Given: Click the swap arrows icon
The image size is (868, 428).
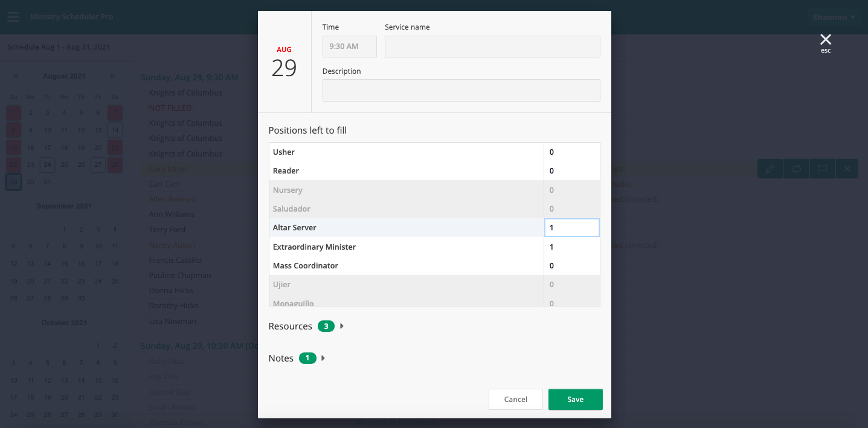Looking at the screenshot, I should tap(796, 169).
